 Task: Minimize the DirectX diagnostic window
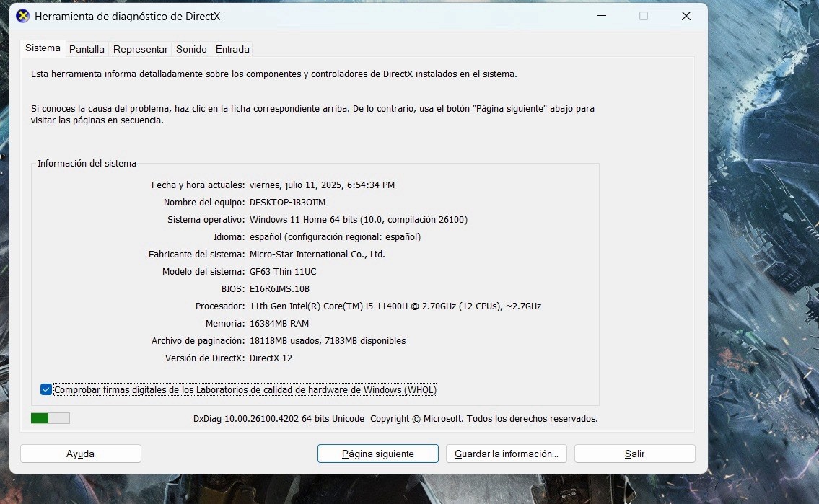(x=602, y=16)
